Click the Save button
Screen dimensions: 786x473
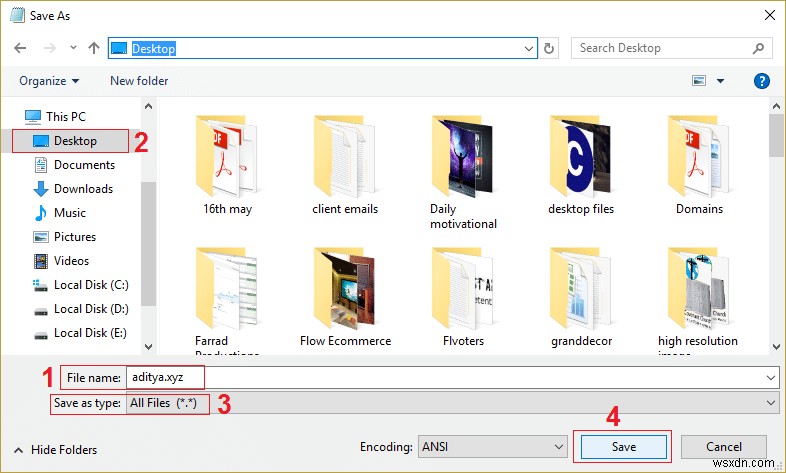pyautogui.click(x=624, y=446)
